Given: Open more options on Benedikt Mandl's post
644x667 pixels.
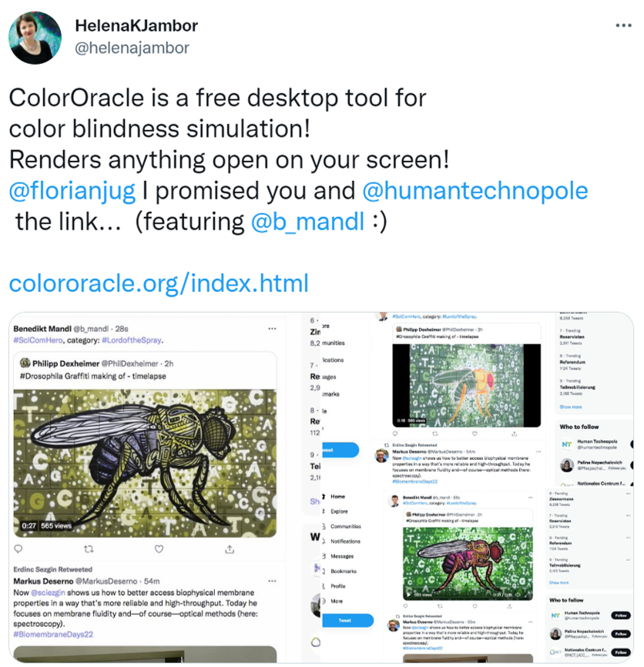Looking at the screenshot, I should pos(272,329).
